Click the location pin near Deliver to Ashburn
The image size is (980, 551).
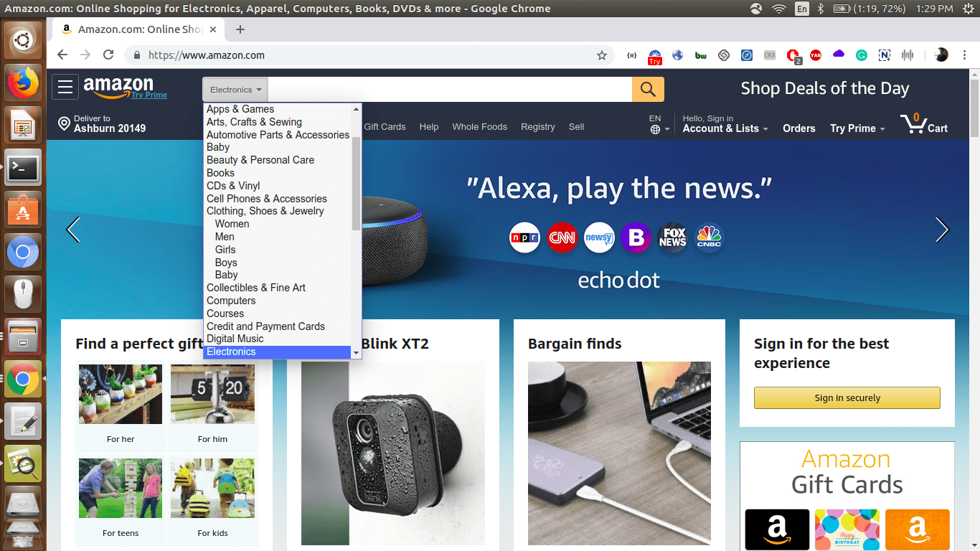tap(64, 123)
